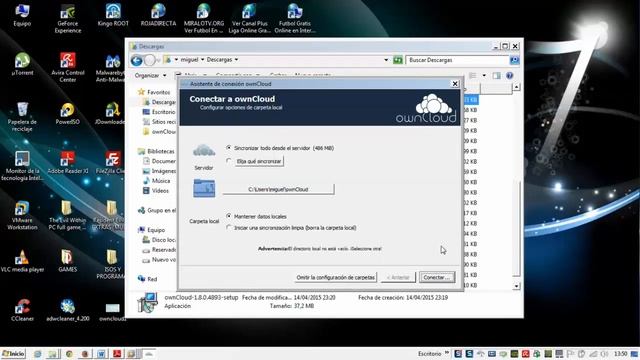Click the GAMES folder on desktop

pos(67,262)
